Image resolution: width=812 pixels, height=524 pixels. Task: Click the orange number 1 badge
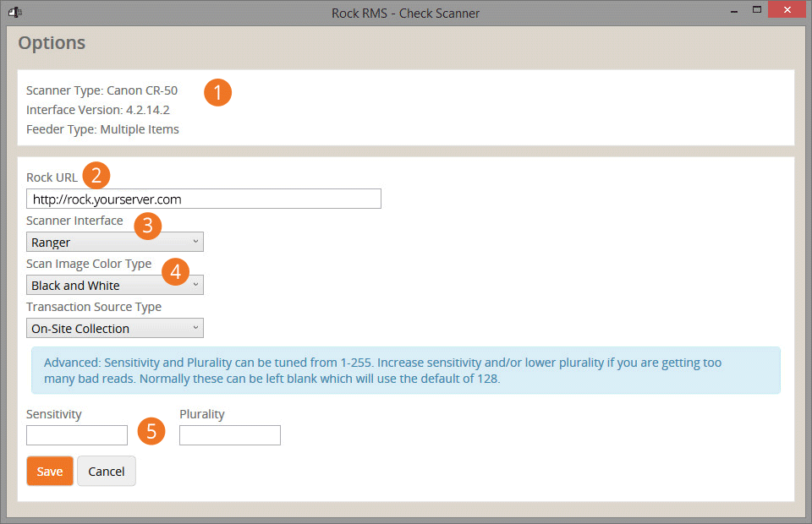[217, 92]
